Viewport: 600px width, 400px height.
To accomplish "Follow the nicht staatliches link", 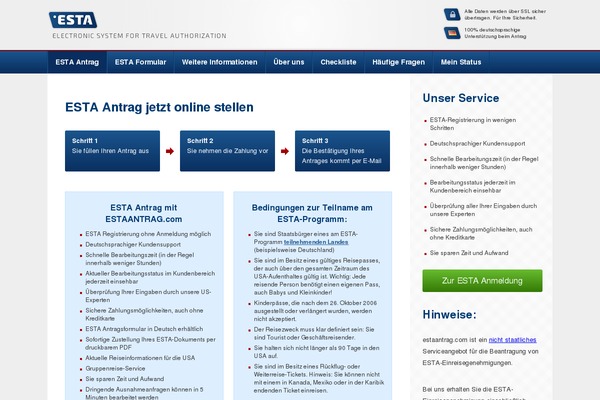I will 512,340.
